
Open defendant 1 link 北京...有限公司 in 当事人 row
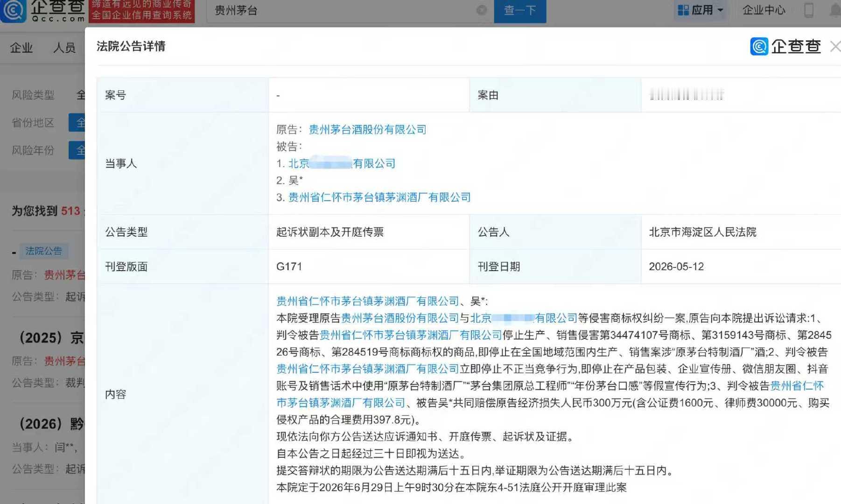pyautogui.click(x=342, y=163)
